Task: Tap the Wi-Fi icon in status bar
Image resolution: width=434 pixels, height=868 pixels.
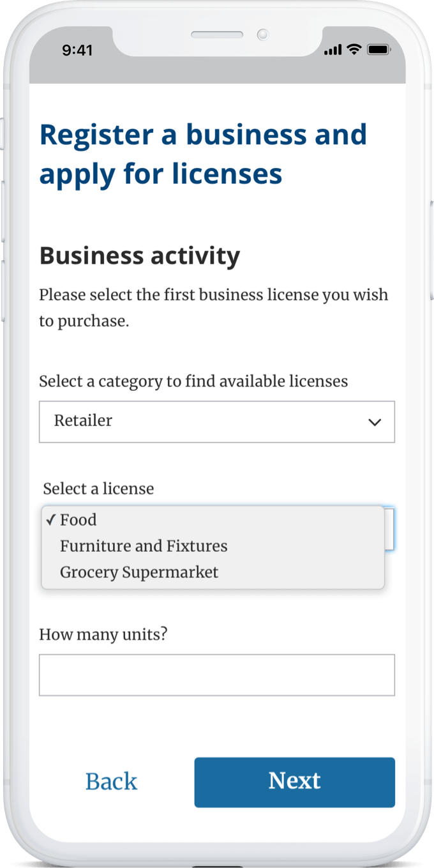Action: click(354, 49)
